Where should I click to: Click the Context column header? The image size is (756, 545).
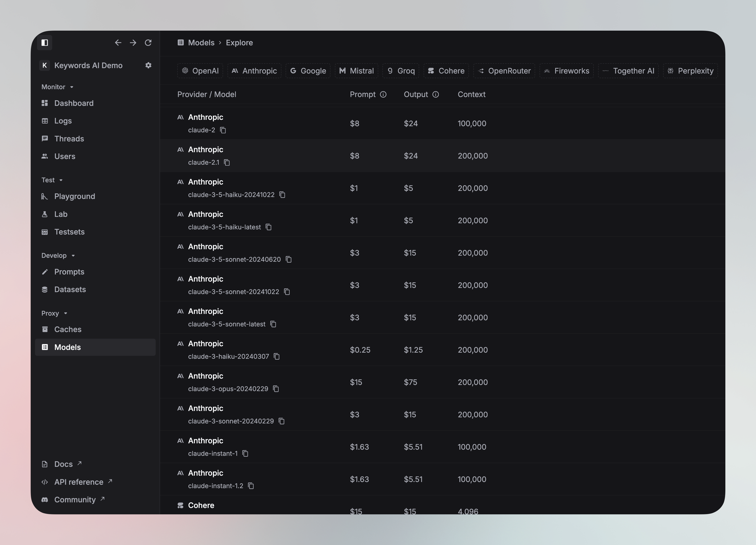coord(472,95)
